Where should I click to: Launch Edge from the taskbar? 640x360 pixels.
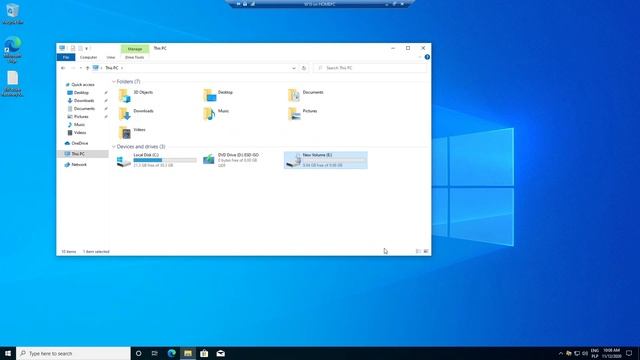point(171,353)
